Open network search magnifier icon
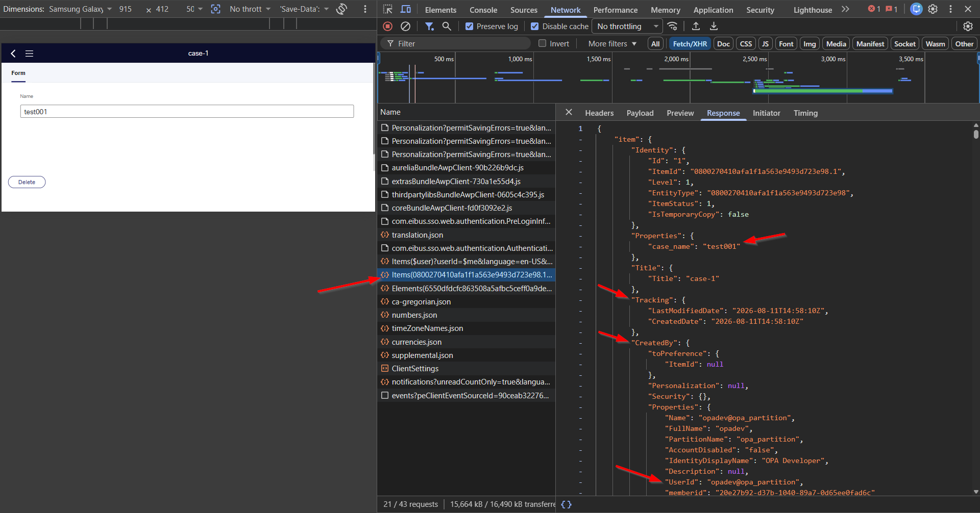Screen dimensions: 980x513 click(x=447, y=26)
